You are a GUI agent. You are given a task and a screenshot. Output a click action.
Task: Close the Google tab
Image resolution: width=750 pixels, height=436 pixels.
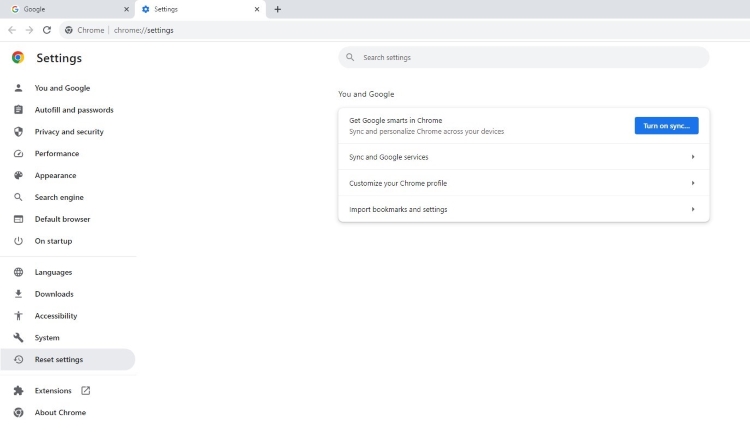point(126,9)
